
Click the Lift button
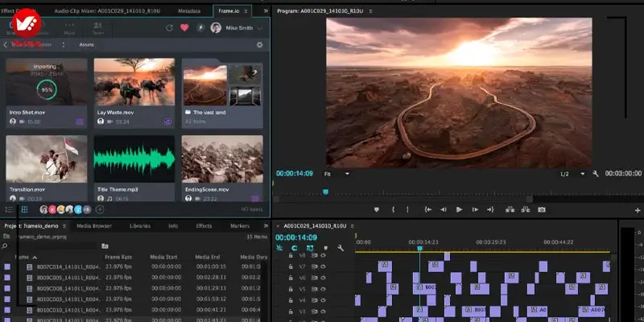510,209
